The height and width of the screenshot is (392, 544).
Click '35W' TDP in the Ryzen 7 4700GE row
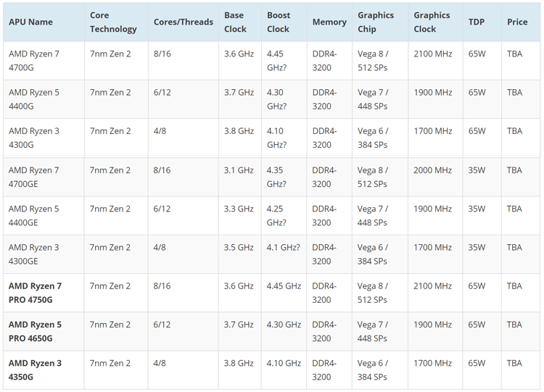[477, 170]
